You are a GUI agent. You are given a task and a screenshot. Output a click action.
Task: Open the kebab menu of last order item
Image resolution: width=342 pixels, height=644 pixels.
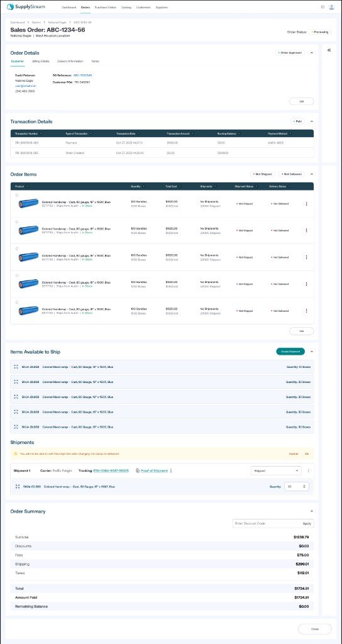306,311
